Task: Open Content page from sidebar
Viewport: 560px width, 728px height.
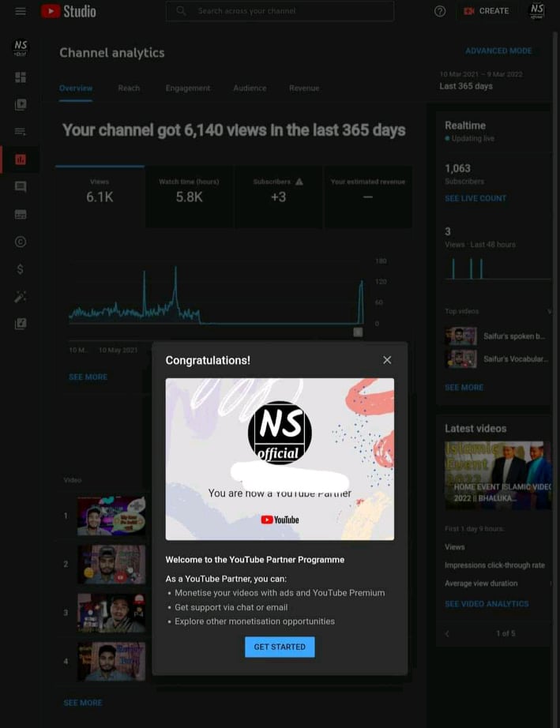Action: click(x=21, y=104)
